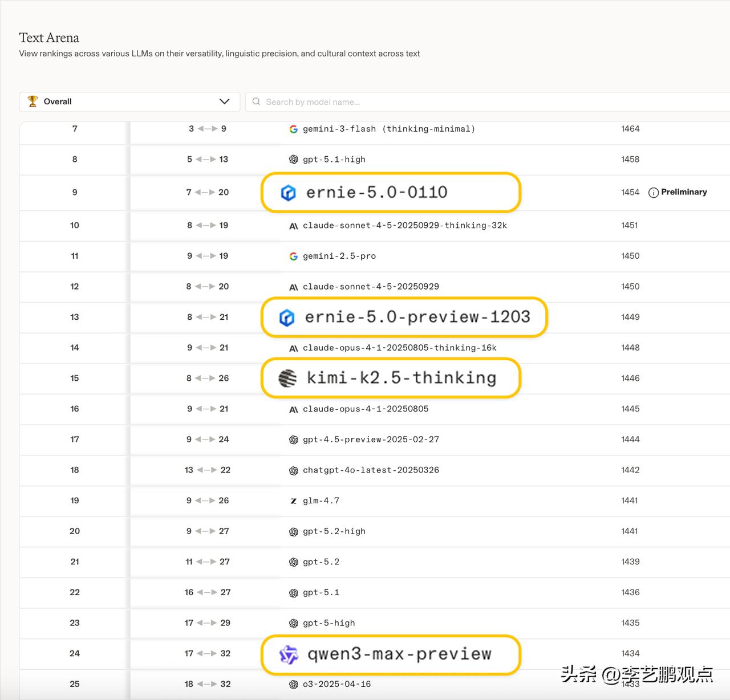Viewport: 730px width, 700px height.
Task: Click the Anthropic logo in the rank 12 row
Action: pos(293,287)
